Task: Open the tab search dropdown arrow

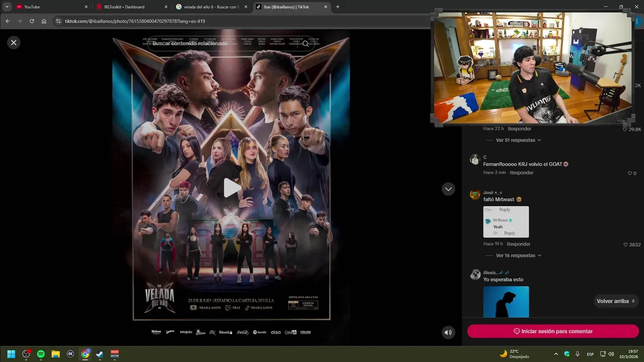Action: click(x=7, y=7)
